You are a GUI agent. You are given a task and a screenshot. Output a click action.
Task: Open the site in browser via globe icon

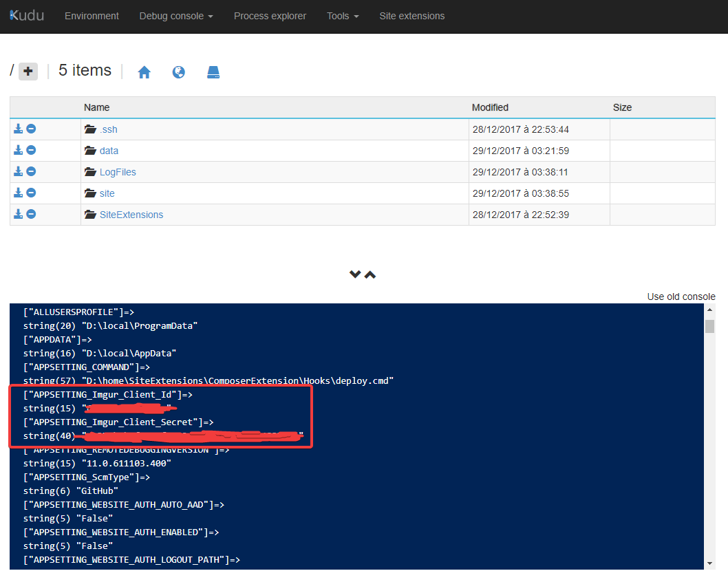178,72
